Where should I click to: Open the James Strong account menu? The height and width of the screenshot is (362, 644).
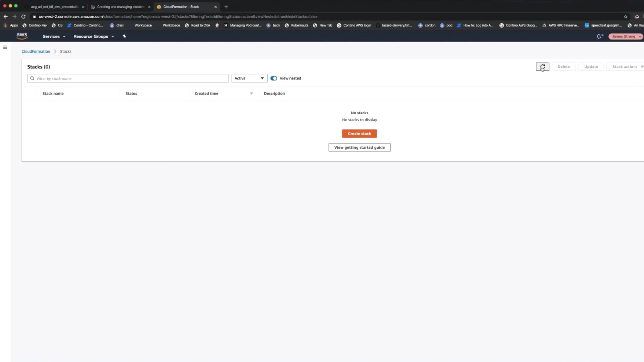(625, 36)
